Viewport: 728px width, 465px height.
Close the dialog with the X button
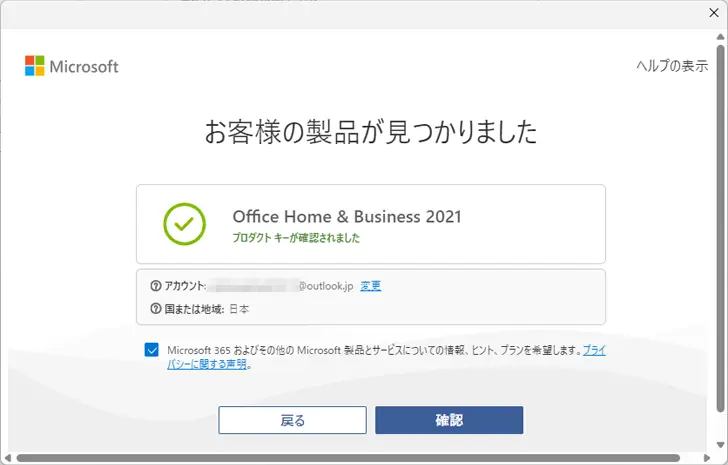(714, 13)
